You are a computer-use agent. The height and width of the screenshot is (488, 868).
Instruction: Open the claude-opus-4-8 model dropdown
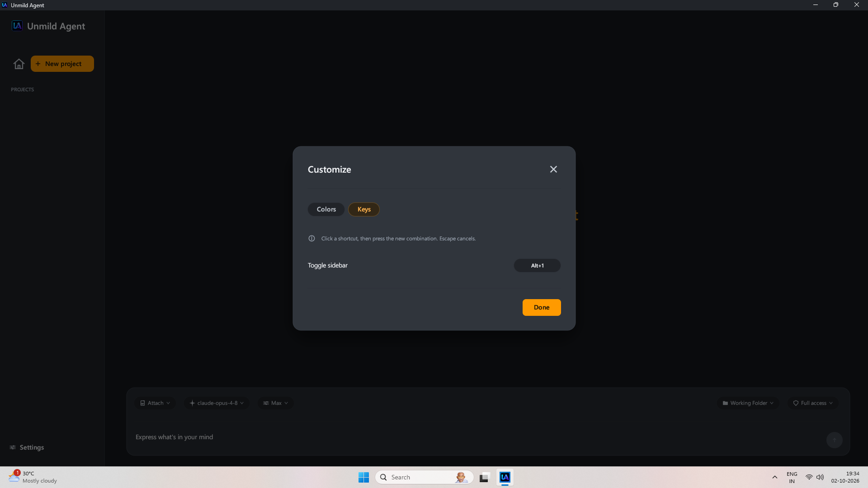tap(217, 403)
